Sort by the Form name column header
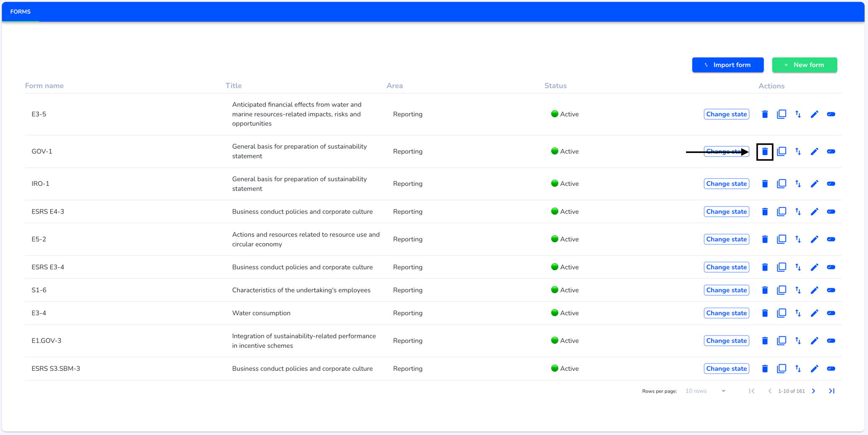868x435 pixels. tap(44, 86)
